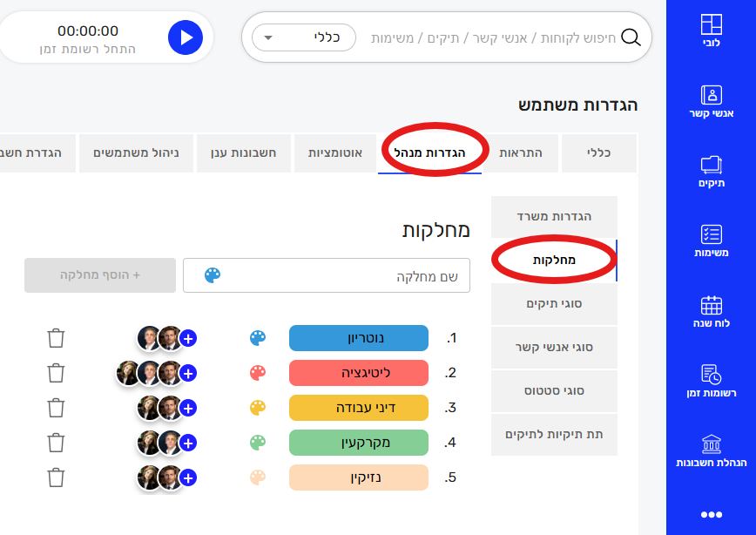This screenshot has height=535, width=756.
Task: Open color palette in new department field
Action: 213,275
